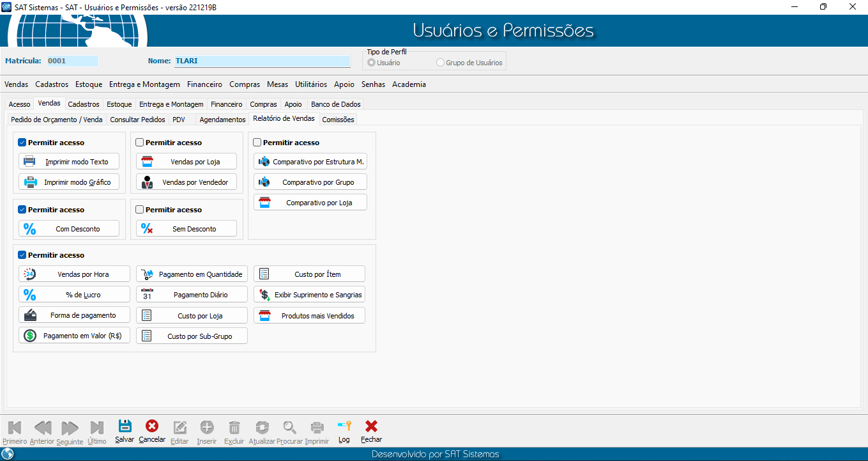Click the Produtos mais Vendidos button

click(x=309, y=316)
